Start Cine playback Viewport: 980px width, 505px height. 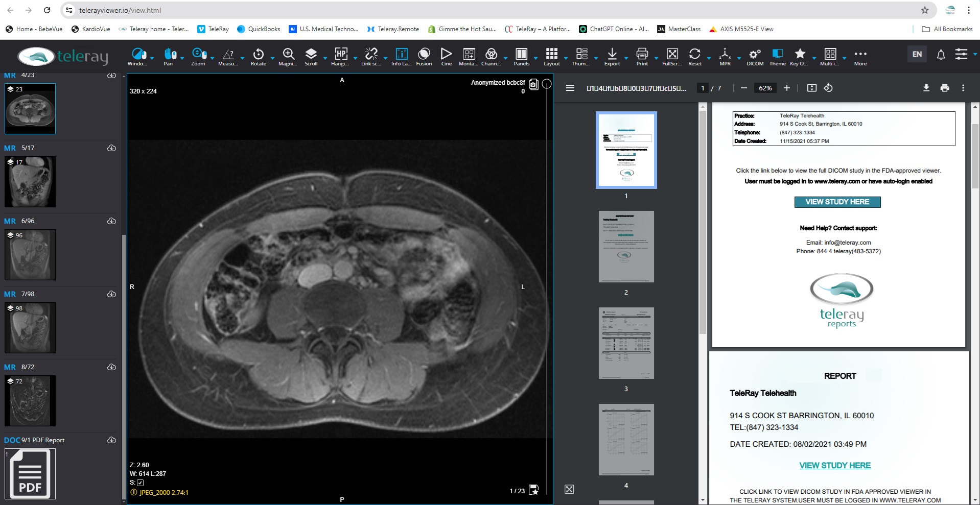tap(447, 56)
